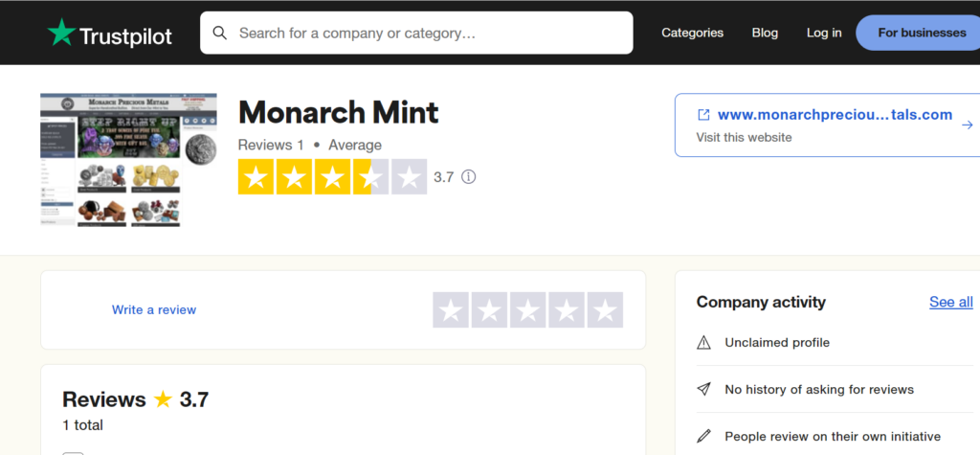This screenshot has width=980, height=455.
Task: Open the Blog page
Action: 765,33
